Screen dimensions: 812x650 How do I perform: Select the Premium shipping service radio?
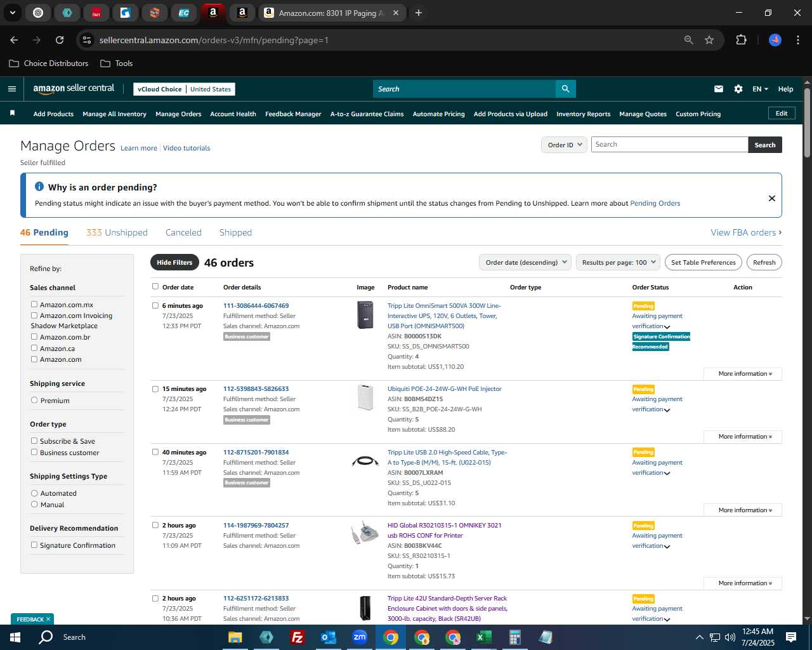pyautogui.click(x=34, y=401)
